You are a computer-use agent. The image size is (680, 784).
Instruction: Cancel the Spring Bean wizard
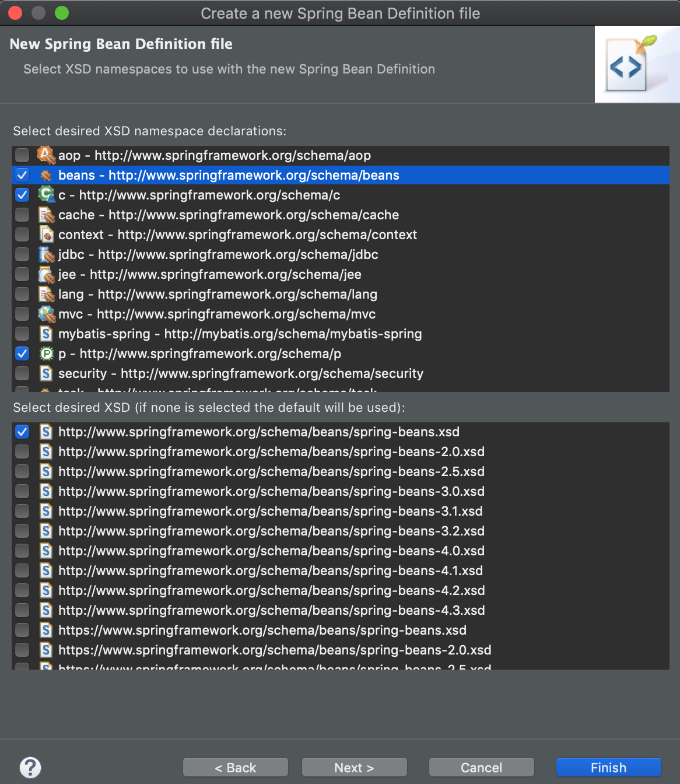click(x=482, y=768)
